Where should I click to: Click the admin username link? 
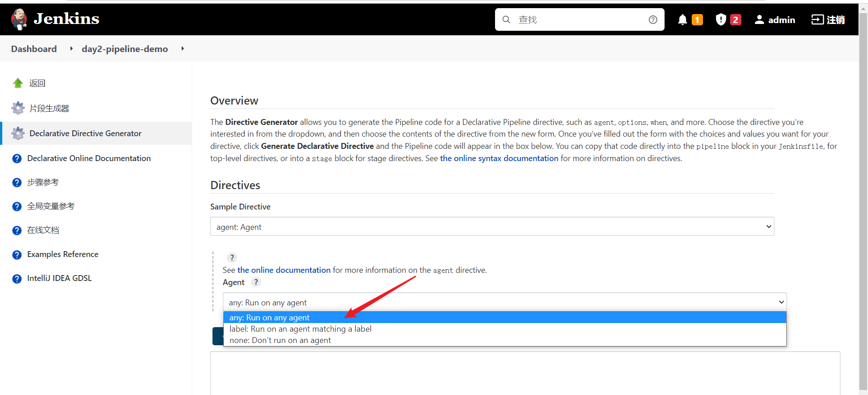pyautogui.click(x=782, y=20)
